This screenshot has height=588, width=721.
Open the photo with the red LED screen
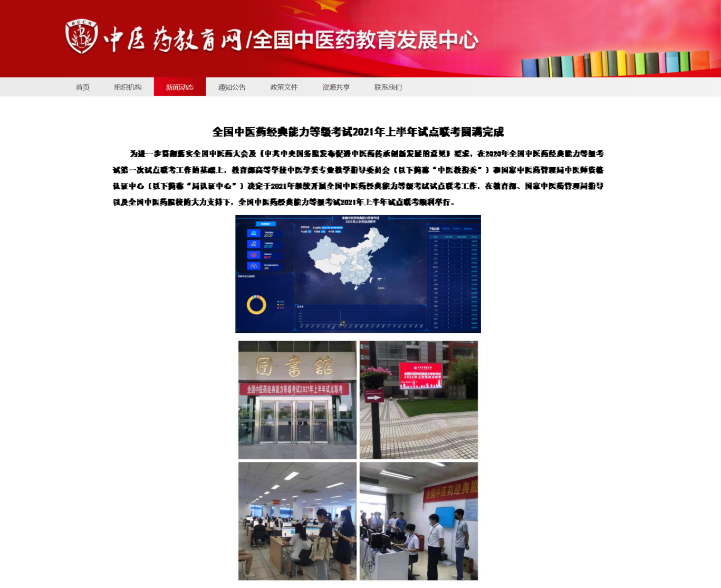[x=419, y=400]
